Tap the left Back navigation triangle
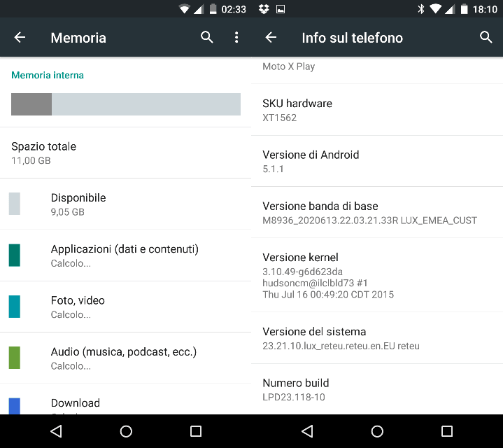This screenshot has height=448, width=503. [57, 431]
